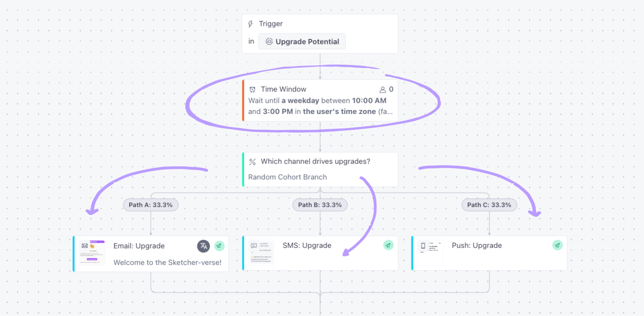Click the green send icon on SMS: Upgrade
Screen dimensions: 644x316
389,245
